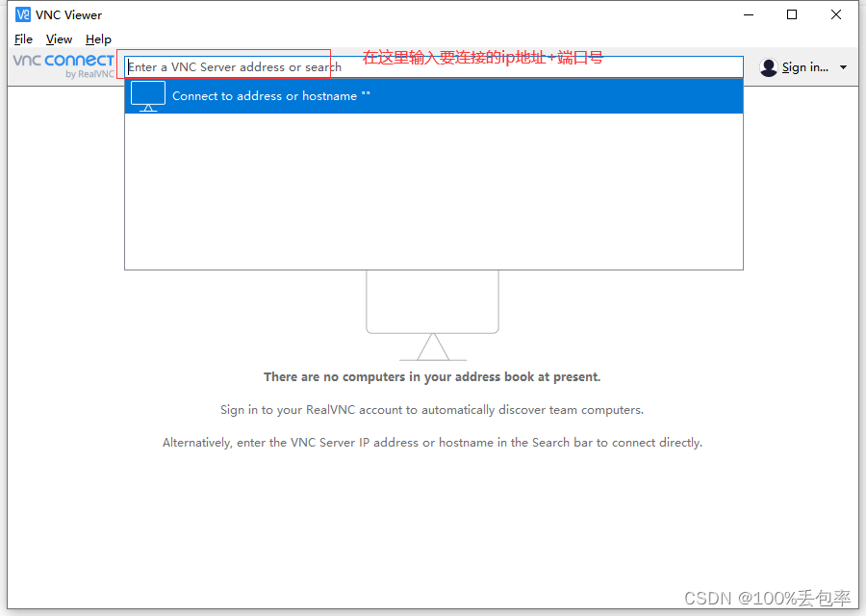Open the Help menu
The image size is (866, 616).
(x=98, y=38)
